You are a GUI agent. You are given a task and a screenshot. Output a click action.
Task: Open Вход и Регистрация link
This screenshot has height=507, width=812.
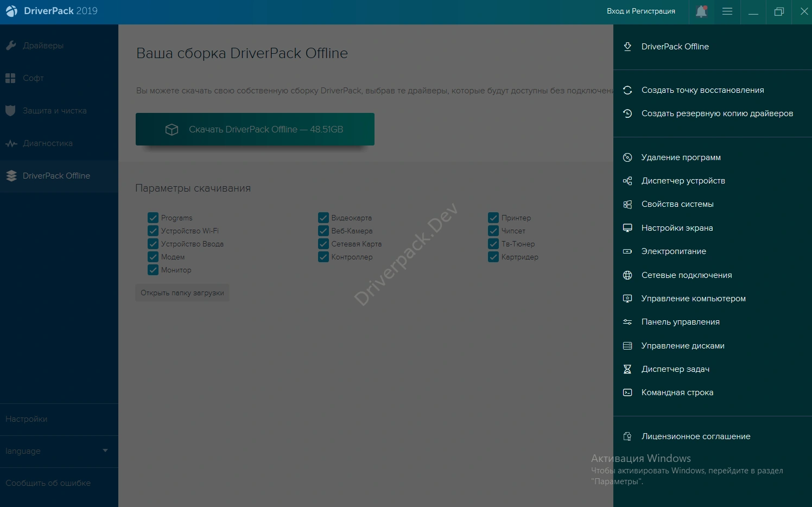pos(641,11)
